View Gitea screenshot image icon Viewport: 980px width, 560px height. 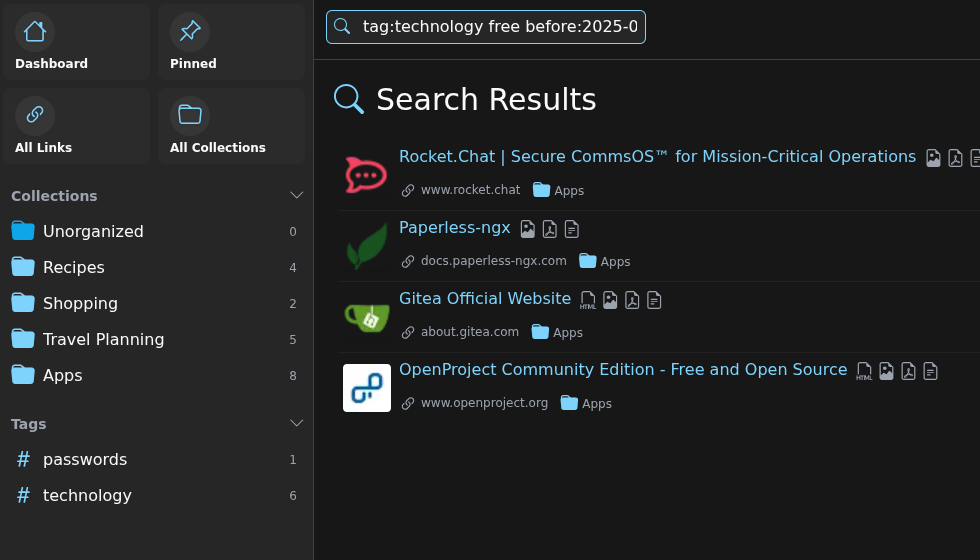610,301
